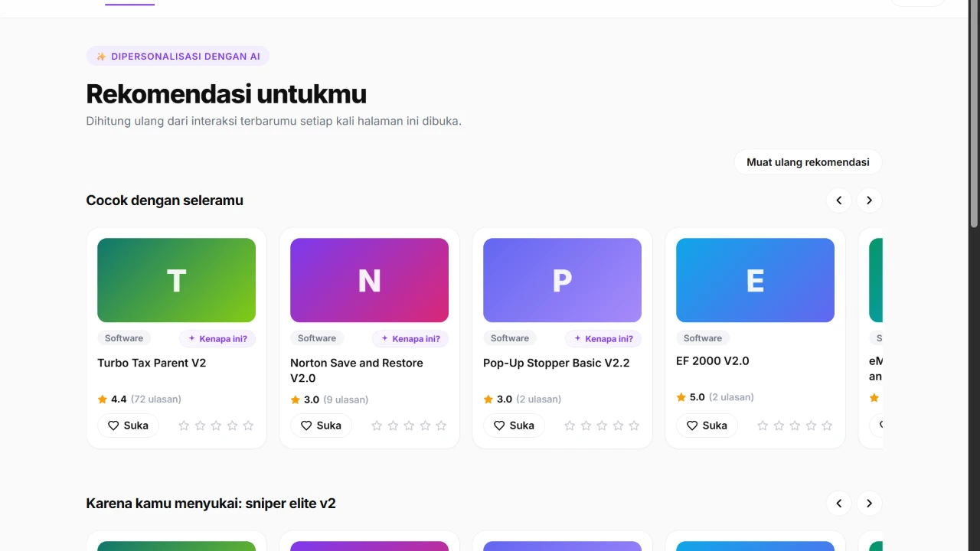
Task: Choose four stars on Pop-Up Stopper Basic
Action: pos(618,425)
